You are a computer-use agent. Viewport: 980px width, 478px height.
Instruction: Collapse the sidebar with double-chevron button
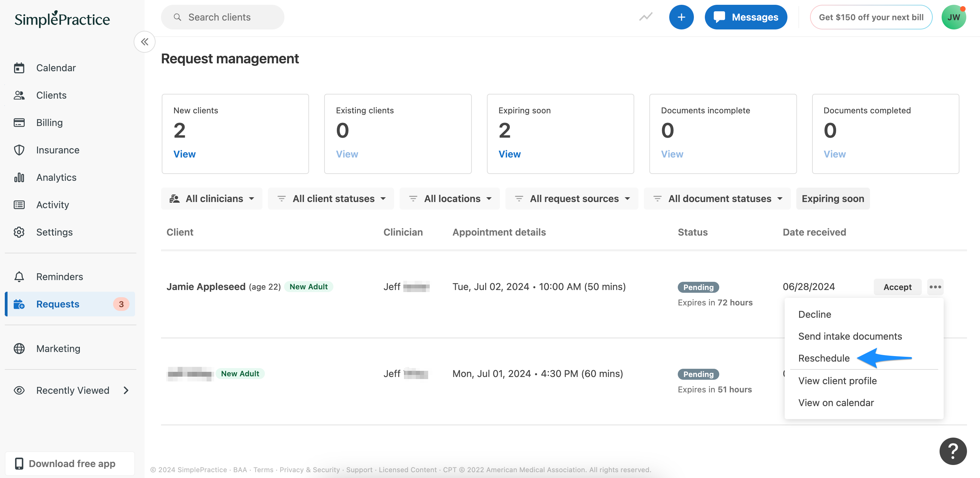[x=145, y=42]
